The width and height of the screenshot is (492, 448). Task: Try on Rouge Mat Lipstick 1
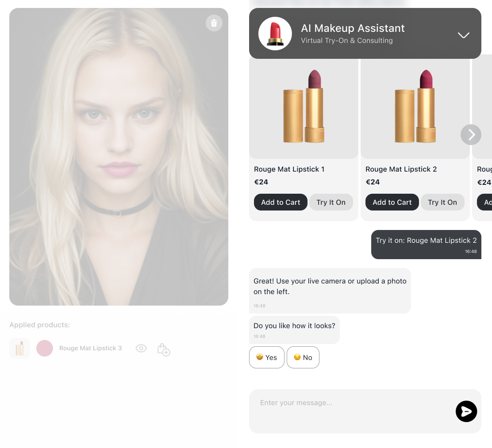[331, 202]
